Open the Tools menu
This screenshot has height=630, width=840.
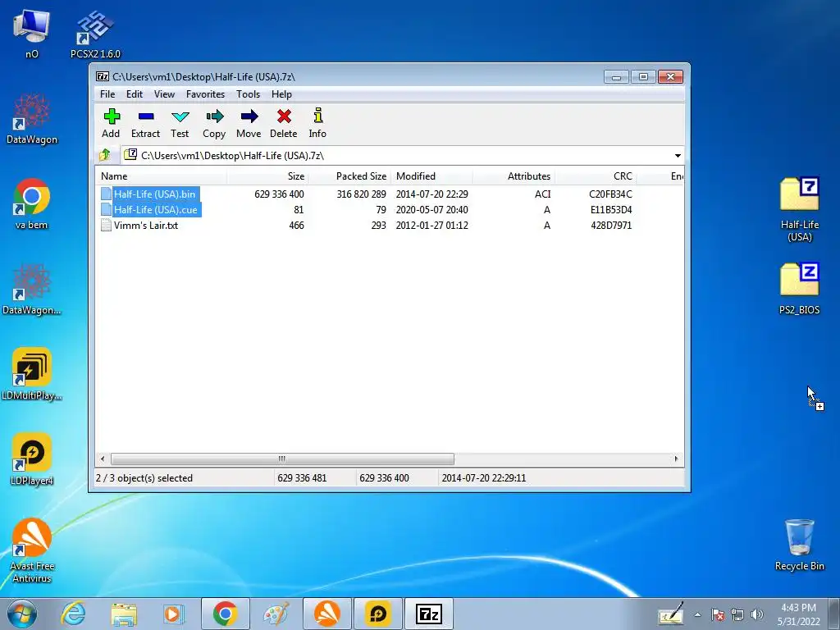(x=248, y=94)
